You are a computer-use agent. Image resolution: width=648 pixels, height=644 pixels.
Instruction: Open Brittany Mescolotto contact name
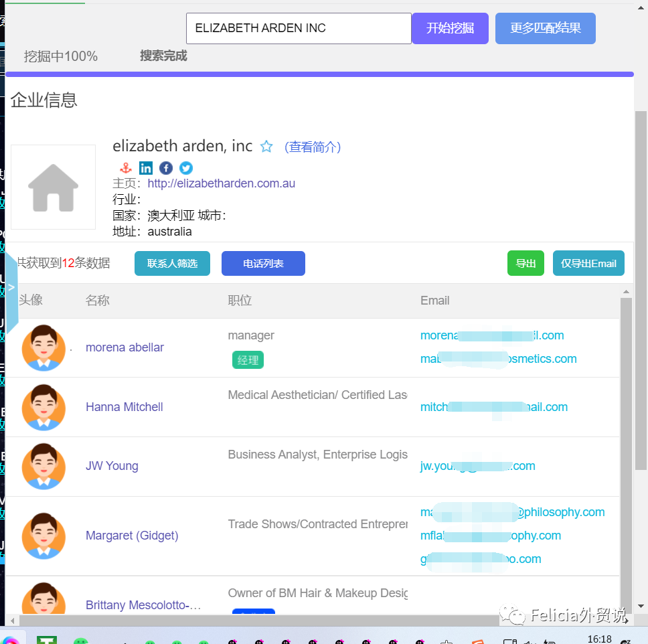(143, 605)
